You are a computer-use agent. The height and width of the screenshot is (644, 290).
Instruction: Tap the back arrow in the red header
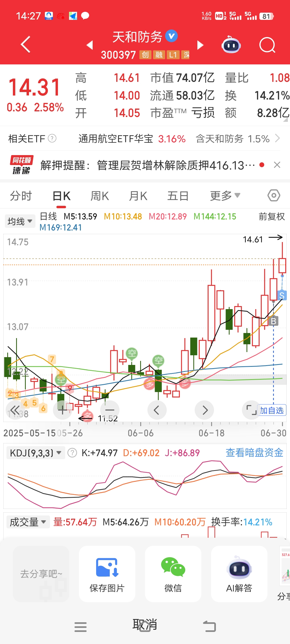coord(26,45)
